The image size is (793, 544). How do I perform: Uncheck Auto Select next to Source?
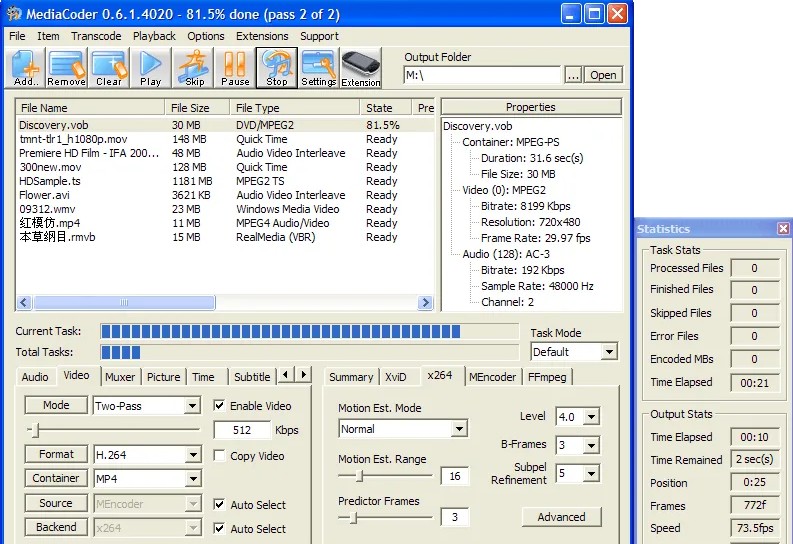[220, 505]
